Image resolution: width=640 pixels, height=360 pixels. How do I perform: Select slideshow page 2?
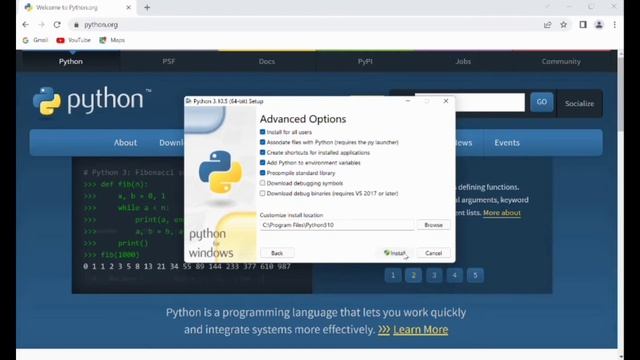pos(413,276)
